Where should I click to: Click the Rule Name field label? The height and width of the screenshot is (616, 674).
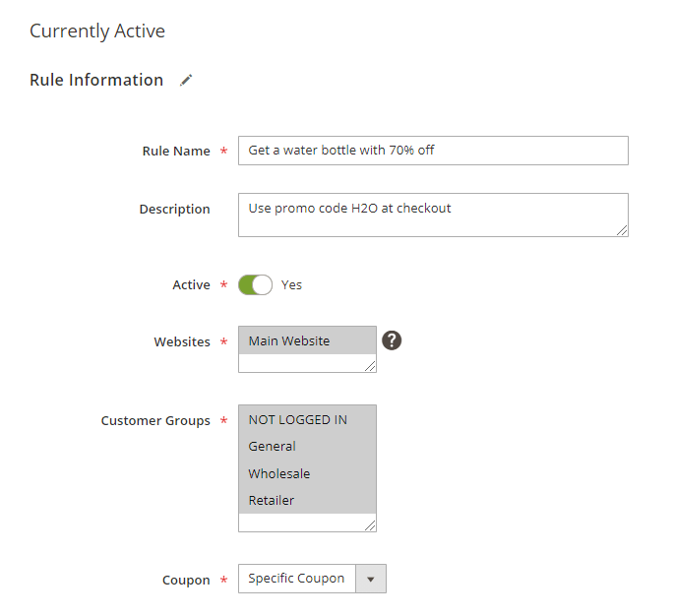coord(177,151)
